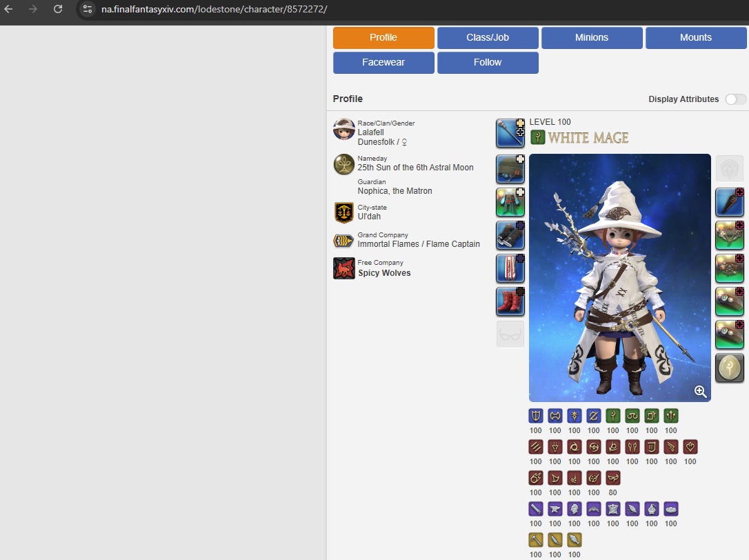Click the Pictomancer job icon
749x560 pixels.
(x=594, y=479)
